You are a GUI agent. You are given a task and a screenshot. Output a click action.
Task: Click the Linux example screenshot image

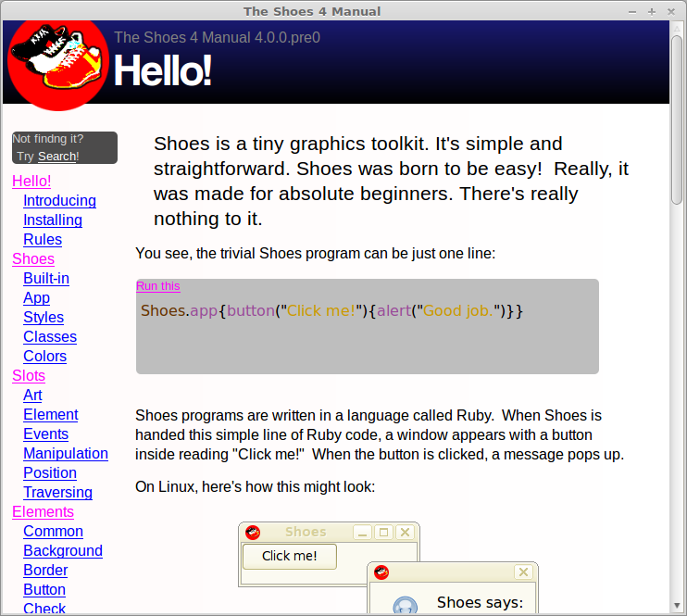point(388,567)
